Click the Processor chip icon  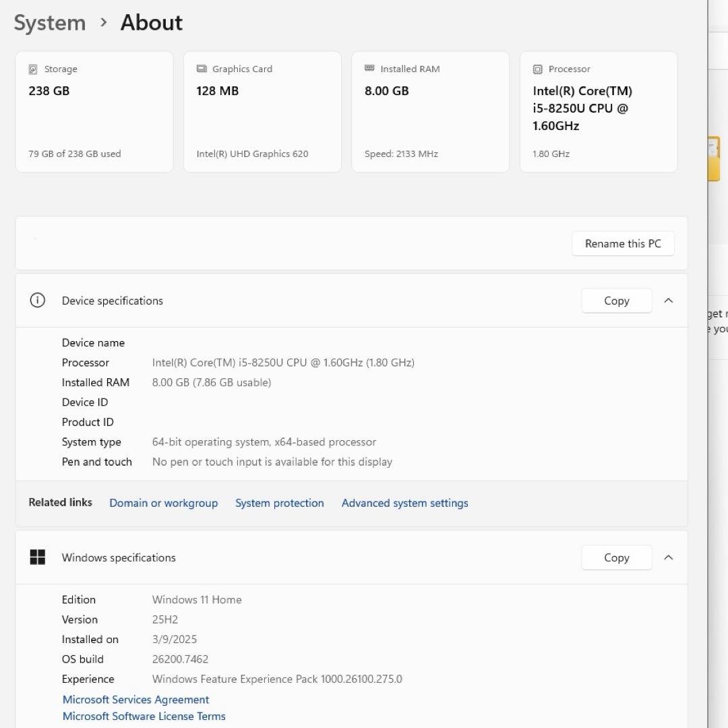(538, 68)
